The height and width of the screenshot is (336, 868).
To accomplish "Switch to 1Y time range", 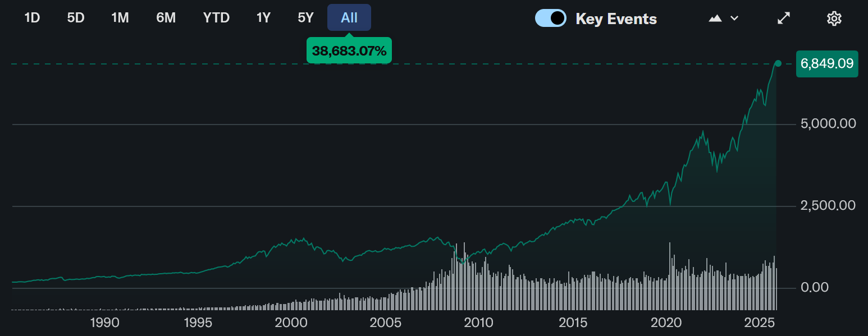I will tap(263, 18).
